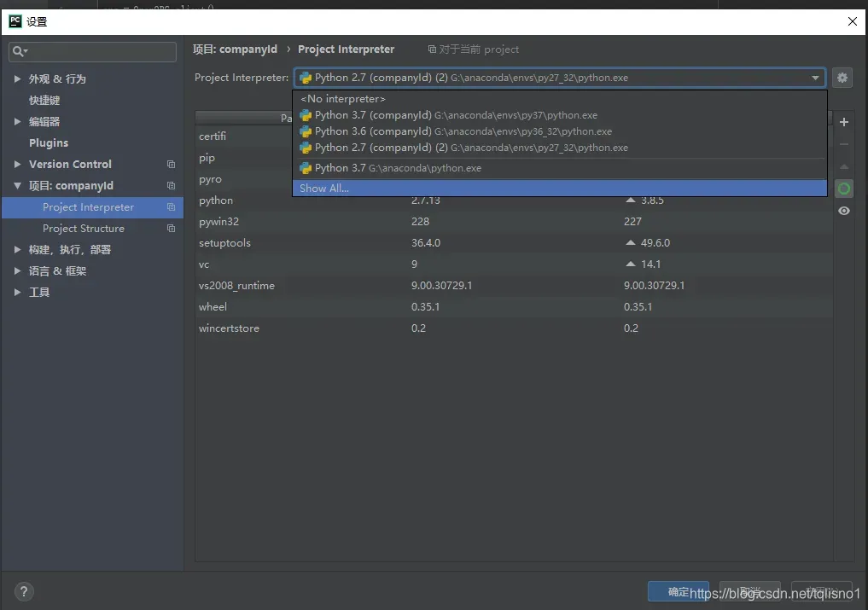Click version 36.4.0 of setuptools

(426, 243)
